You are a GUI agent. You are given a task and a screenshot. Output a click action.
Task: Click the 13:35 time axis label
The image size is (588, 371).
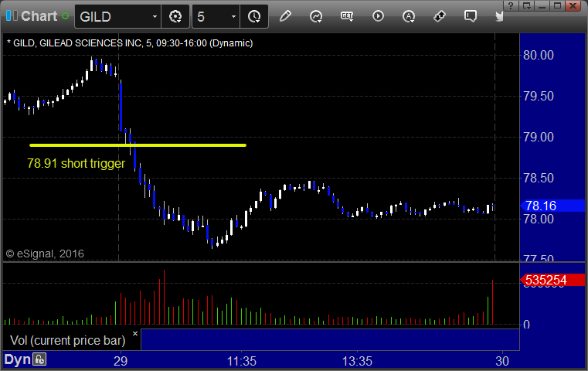click(x=357, y=361)
